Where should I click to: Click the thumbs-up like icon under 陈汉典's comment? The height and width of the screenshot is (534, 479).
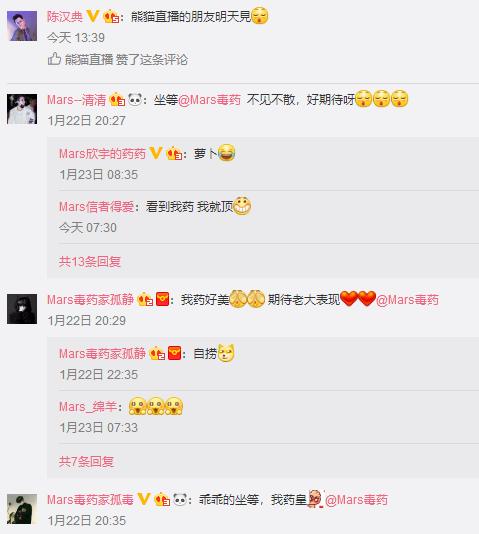click(54, 59)
